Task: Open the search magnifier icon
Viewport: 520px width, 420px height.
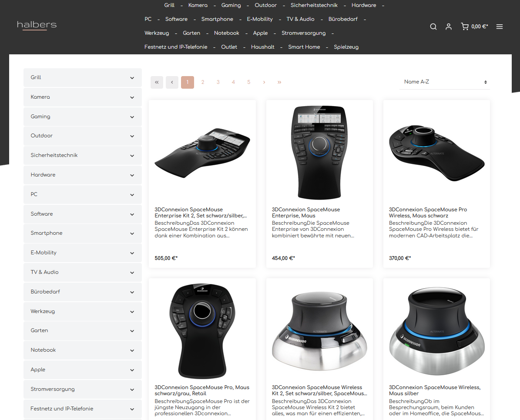Action: [433, 27]
